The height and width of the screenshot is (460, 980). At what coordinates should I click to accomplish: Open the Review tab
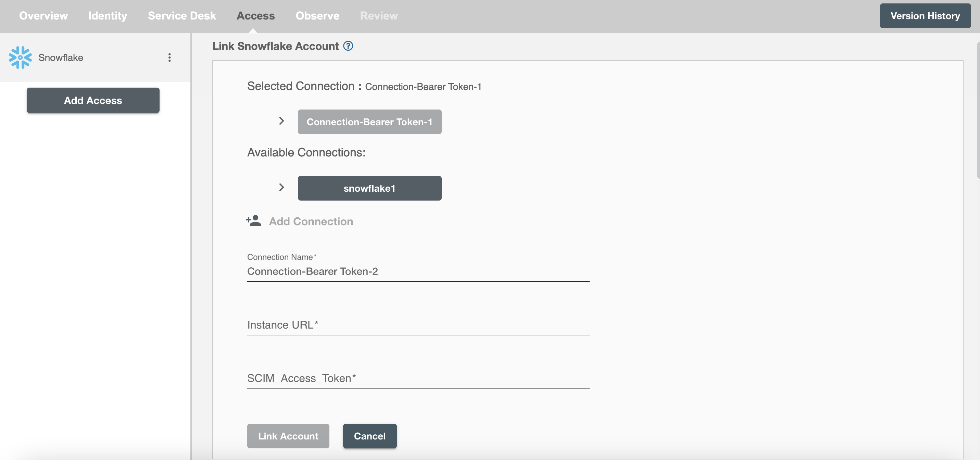pos(378,16)
